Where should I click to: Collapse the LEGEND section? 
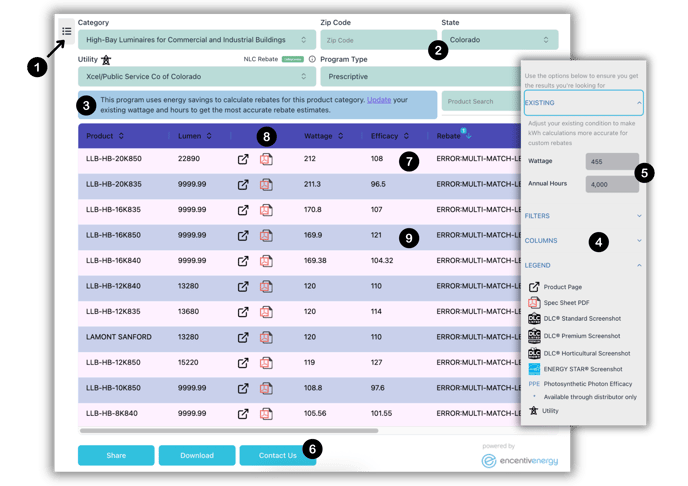pyautogui.click(x=583, y=265)
